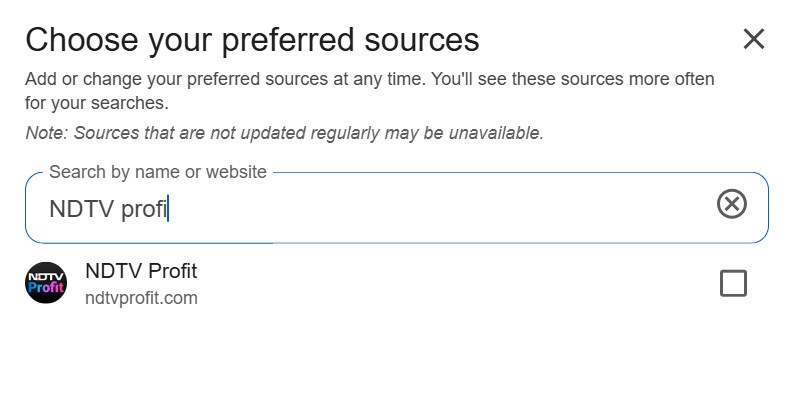Click the 'for your searches.' text line
The height and width of the screenshot is (418, 790).
pos(97,103)
